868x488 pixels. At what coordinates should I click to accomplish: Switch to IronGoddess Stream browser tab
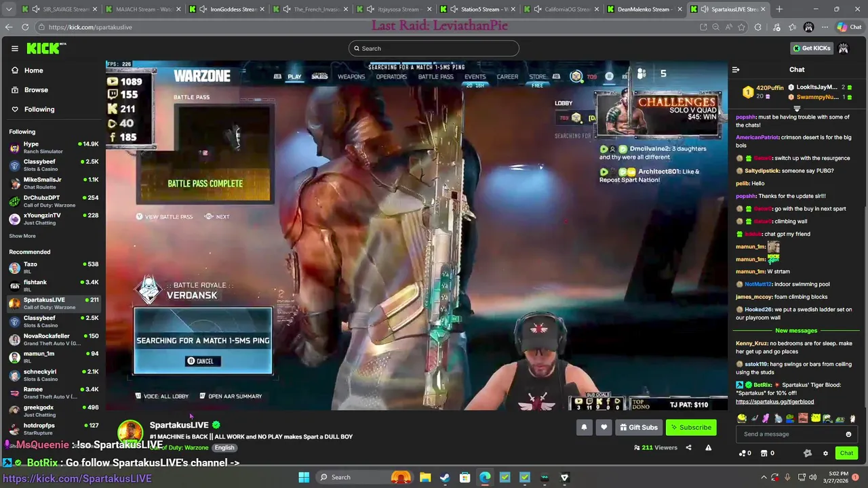point(227,9)
